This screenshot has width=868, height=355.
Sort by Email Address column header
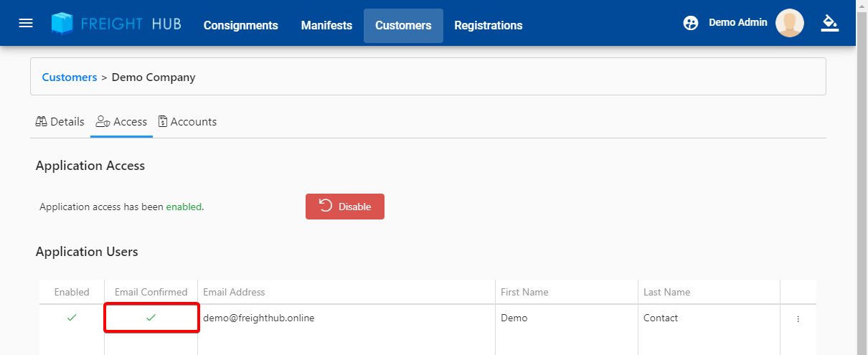click(x=234, y=292)
